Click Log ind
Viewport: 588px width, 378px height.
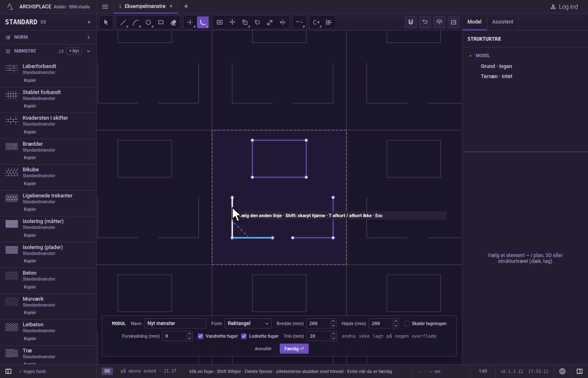[564, 7]
